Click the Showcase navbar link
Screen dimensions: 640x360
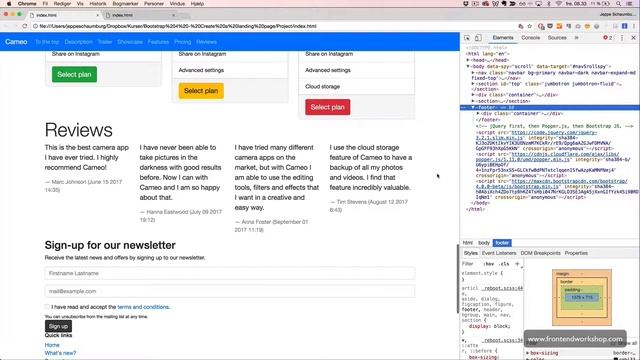point(130,42)
